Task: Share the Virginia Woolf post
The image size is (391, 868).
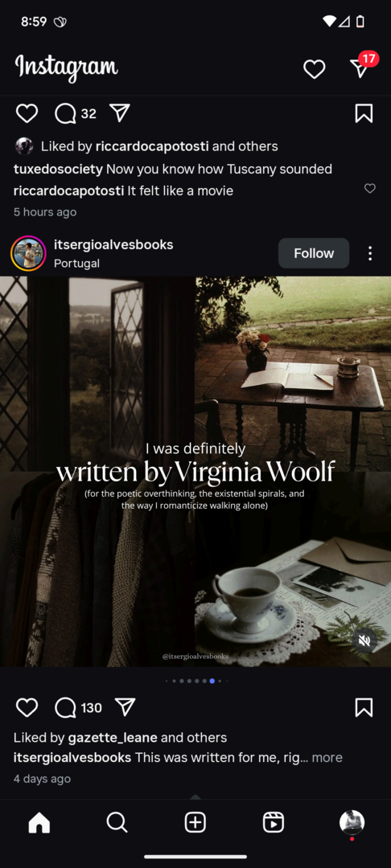Action: tap(126, 706)
